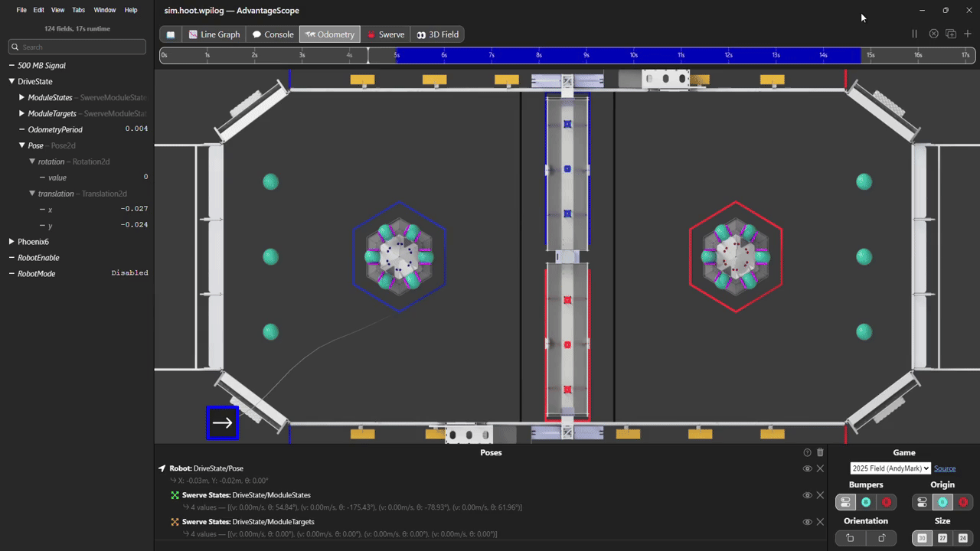Set Origin to red alliance
This screenshot has height=551, width=980.
point(963,502)
